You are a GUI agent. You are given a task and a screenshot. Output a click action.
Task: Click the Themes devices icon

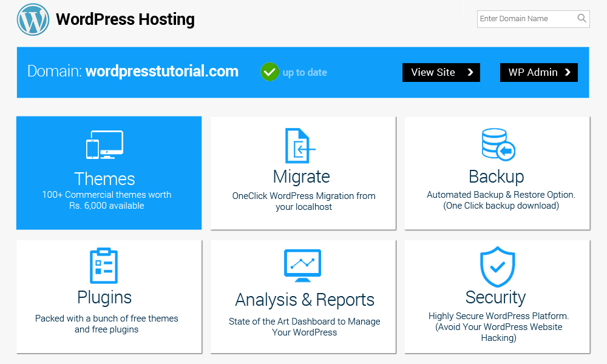tap(104, 145)
